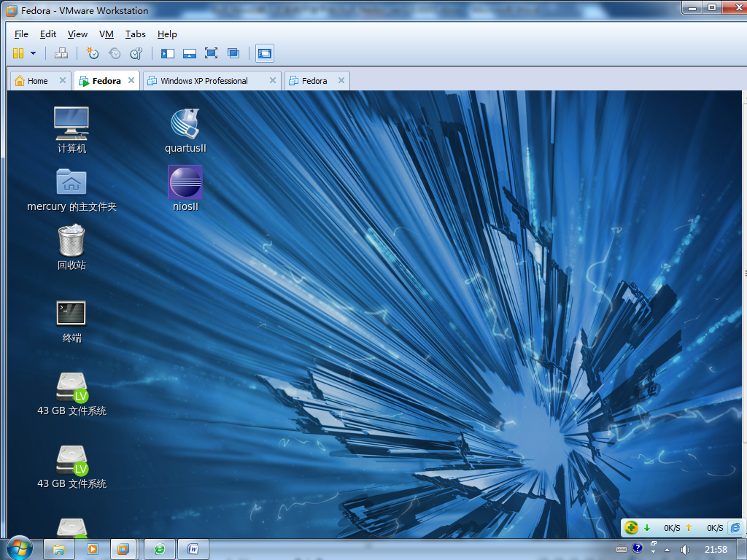Open the snapshot manager icon
The height and width of the screenshot is (560, 747).
coord(136,53)
